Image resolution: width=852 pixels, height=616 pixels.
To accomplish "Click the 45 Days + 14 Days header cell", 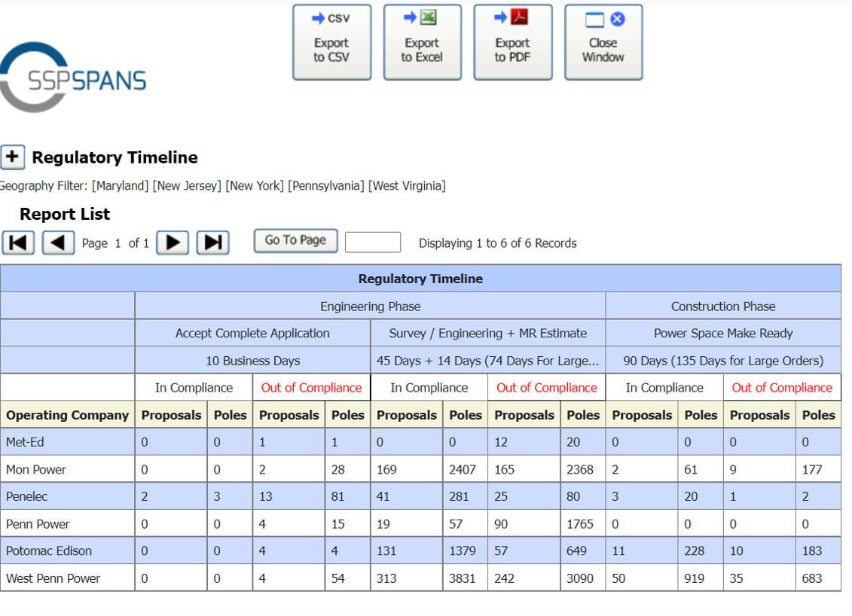I will [488, 361].
